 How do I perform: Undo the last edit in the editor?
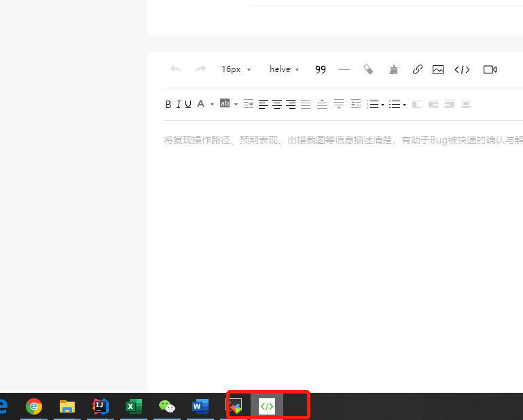[x=176, y=69]
